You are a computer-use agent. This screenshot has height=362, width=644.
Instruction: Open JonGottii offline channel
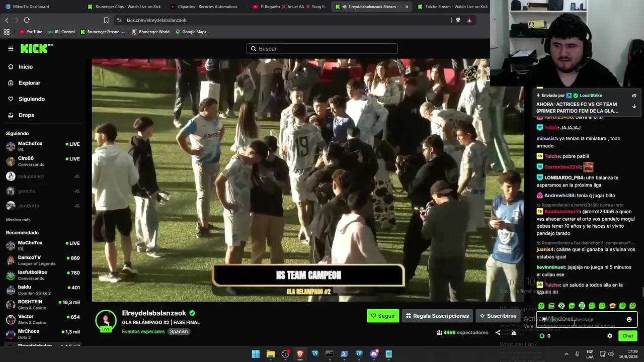pos(43,206)
